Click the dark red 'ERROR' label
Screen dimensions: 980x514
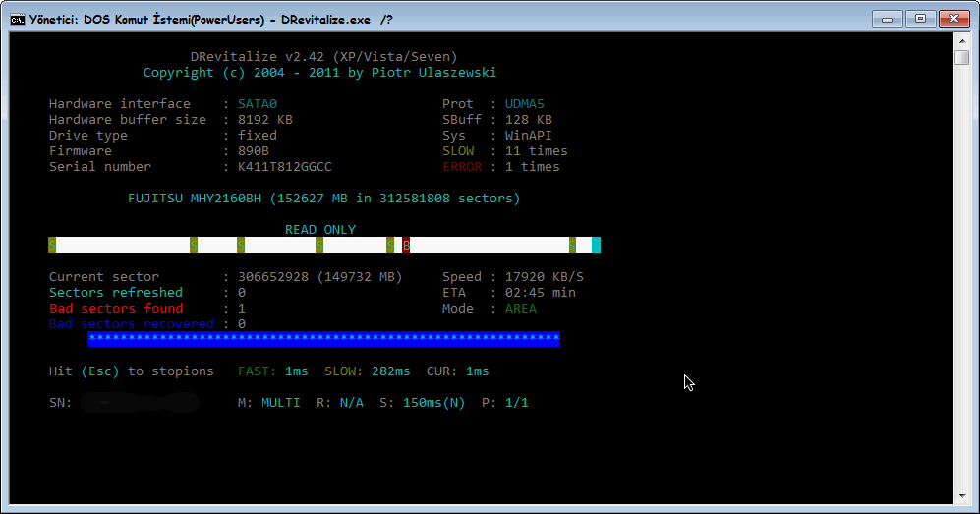(462, 167)
